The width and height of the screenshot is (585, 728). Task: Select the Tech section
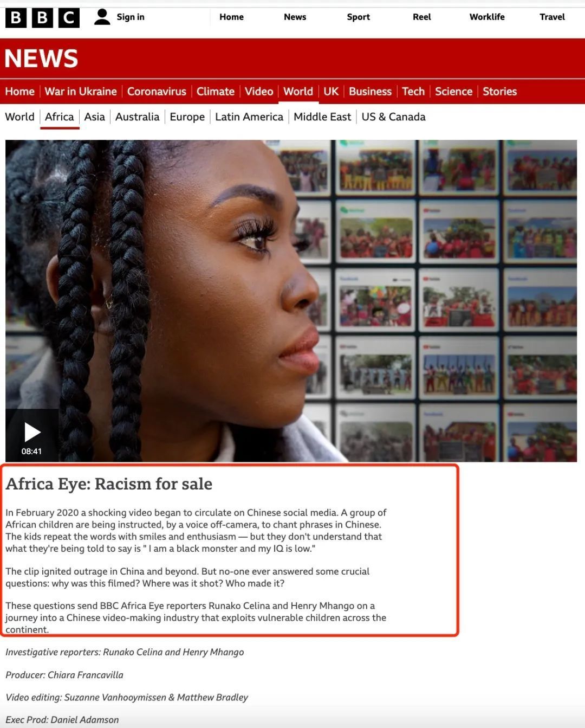413,91
